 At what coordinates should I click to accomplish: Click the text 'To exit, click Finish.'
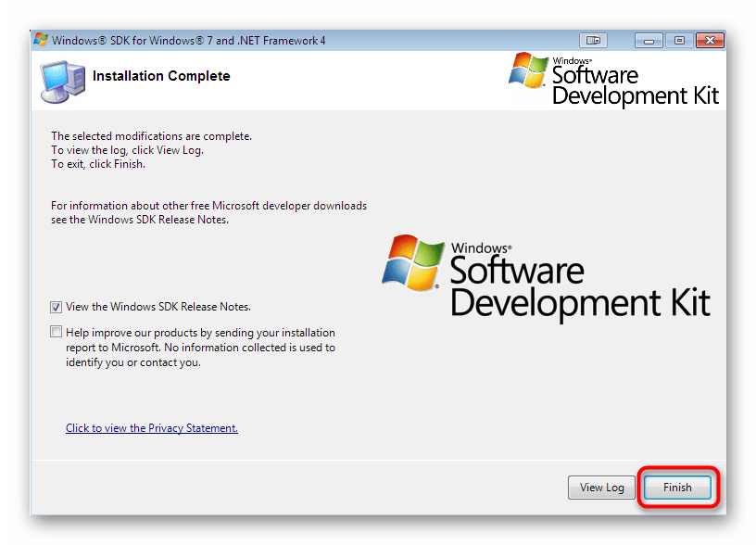pyautogui.click(x=98, y=164)
